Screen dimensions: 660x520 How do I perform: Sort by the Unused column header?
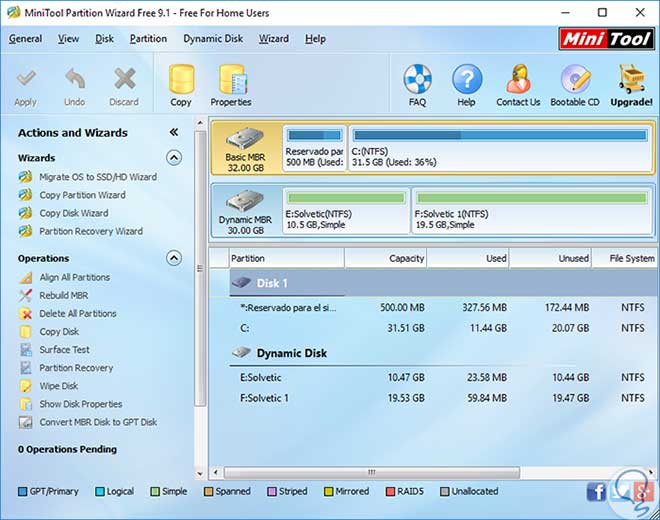(551, 259)
